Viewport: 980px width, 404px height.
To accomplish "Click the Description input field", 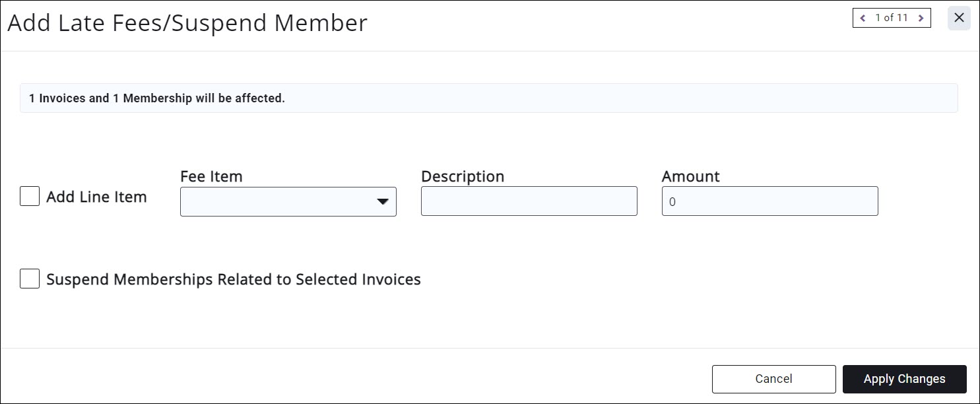I will (528, 201).
